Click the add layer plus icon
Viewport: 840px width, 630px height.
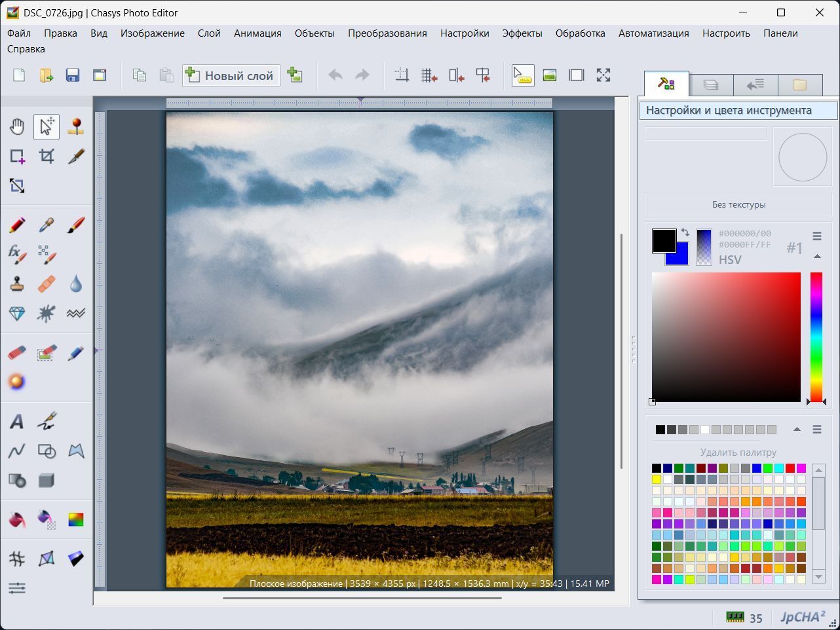(295, 75)
